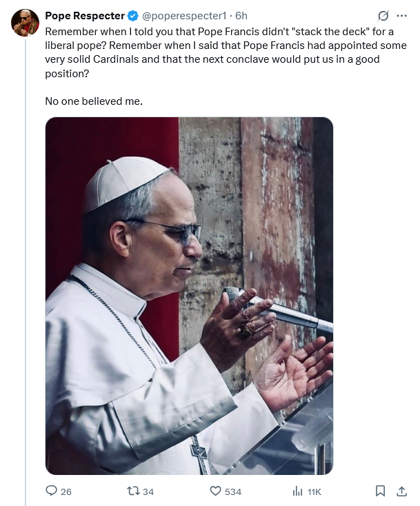Click the blue verified badge

133,16
